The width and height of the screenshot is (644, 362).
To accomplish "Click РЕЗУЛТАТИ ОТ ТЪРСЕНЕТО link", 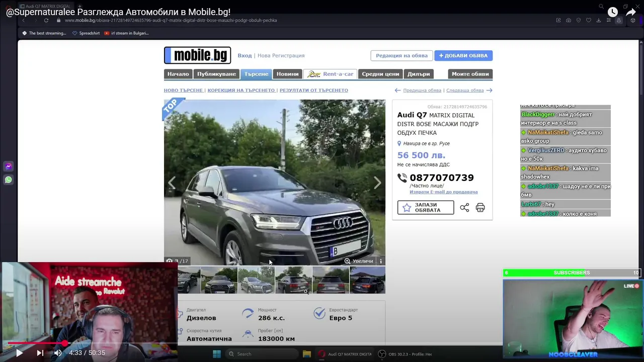I will [x=314, y=90].
